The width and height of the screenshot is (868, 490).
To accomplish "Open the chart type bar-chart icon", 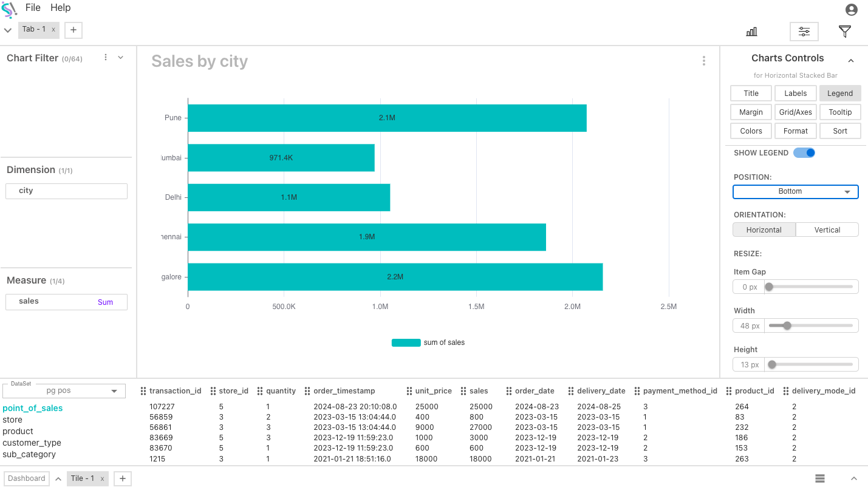I will click(751, 32).
